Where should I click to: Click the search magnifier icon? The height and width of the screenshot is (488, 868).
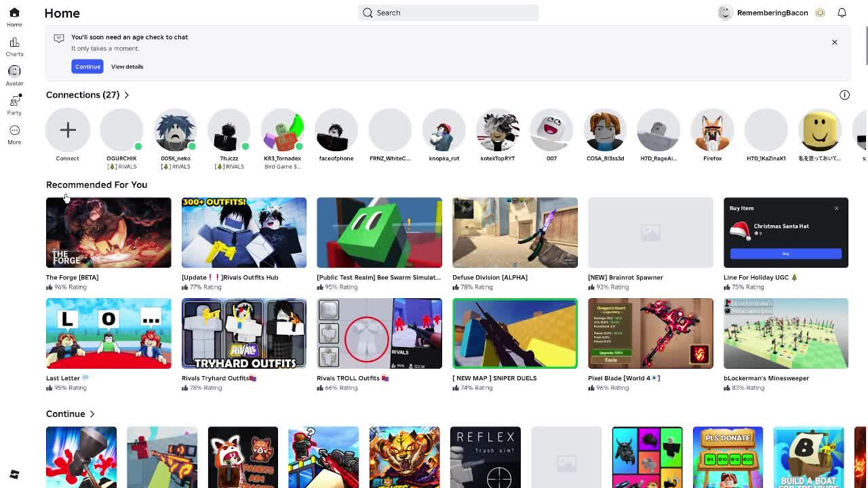(368, 13)
